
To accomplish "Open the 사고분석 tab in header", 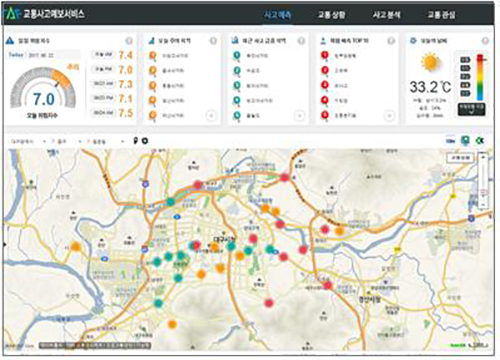I will tap(386, 15).
